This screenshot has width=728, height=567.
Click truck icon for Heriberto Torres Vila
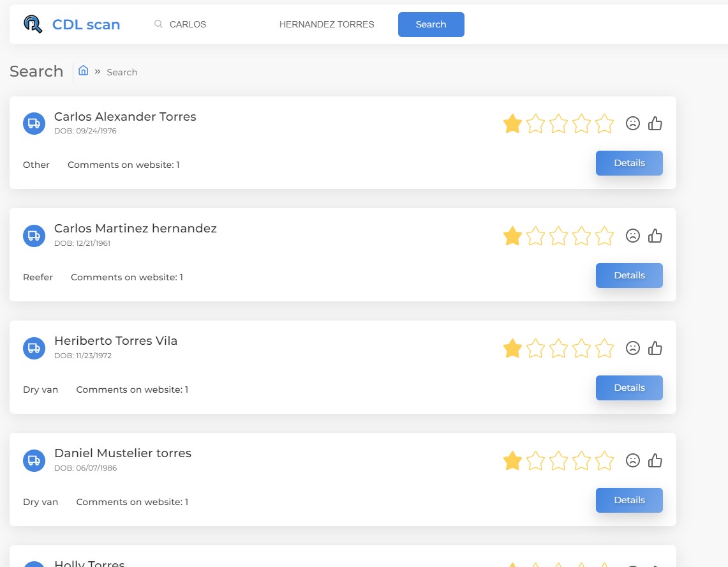click(x=34, y=348)
